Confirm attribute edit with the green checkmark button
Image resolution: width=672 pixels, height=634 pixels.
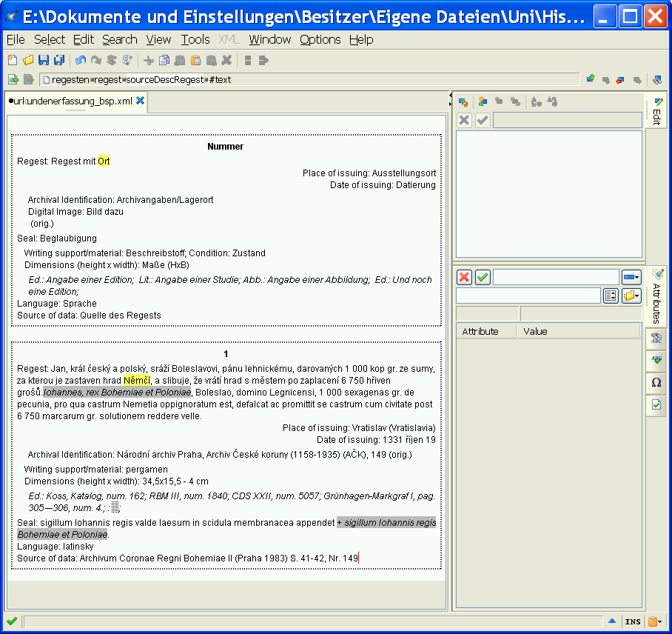coord(483,277)
